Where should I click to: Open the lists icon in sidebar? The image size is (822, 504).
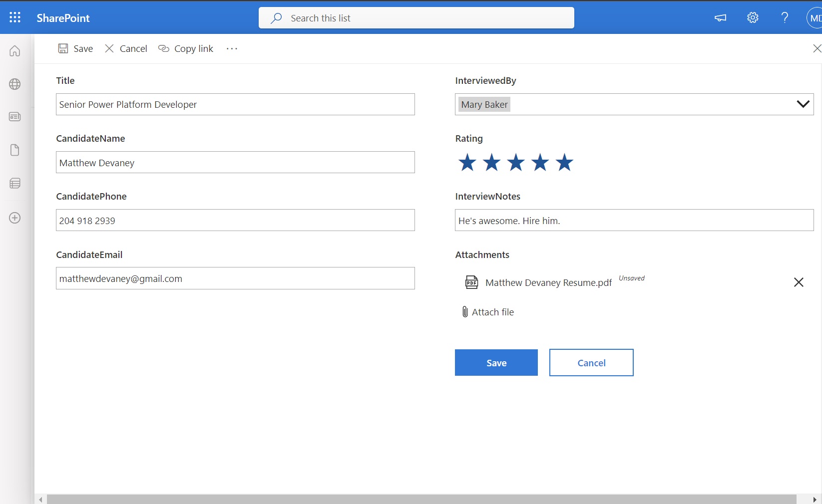point(14,183)
